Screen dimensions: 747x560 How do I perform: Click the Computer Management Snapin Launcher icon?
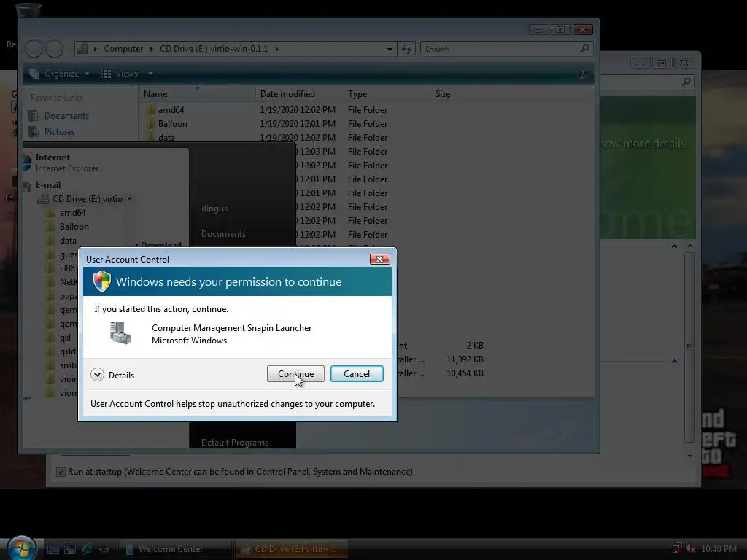(x=120, y=332)
